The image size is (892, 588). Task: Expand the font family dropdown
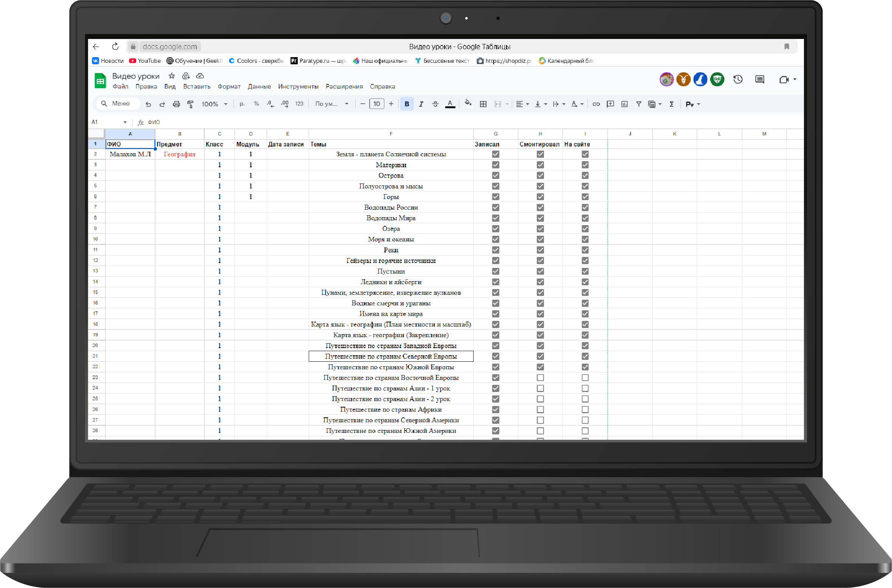point(332,104)
